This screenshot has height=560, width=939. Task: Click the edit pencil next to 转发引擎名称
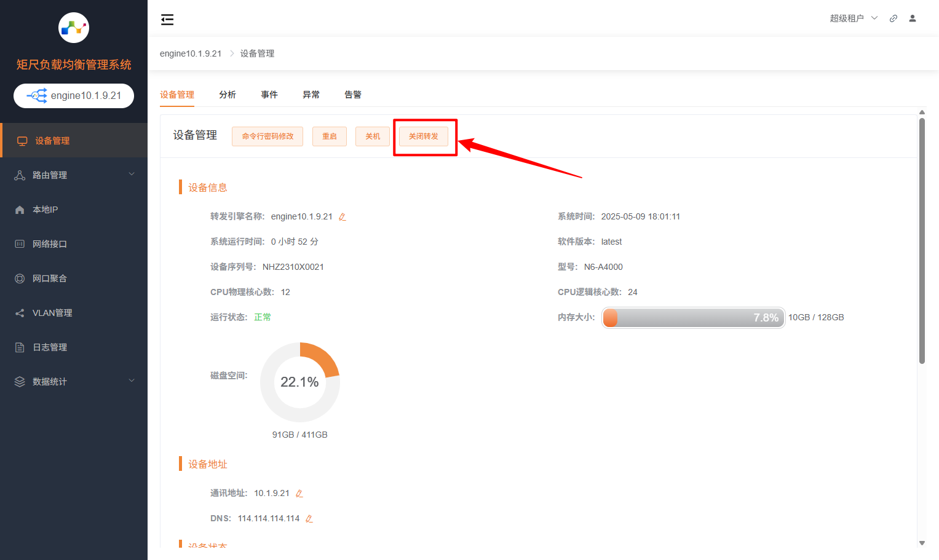343,216
